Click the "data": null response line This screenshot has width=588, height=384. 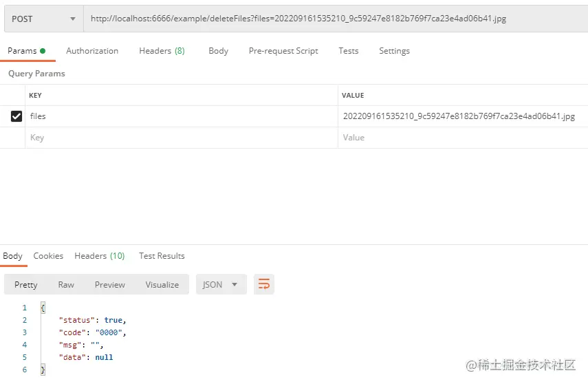[x=85, y=357]
